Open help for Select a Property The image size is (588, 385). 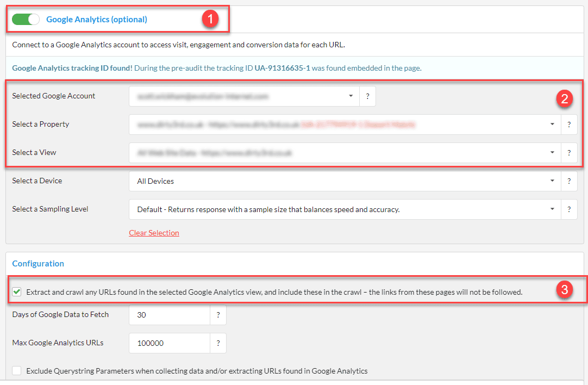tap(569, 125)
